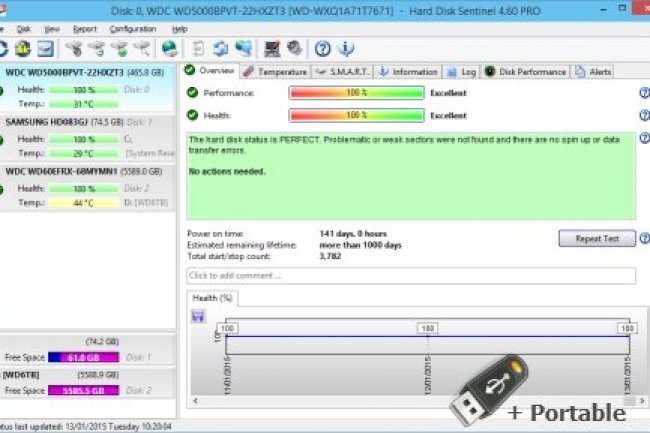Screen dimensions: 650x433
Task: Click the networked computers toolbar icon
Action: pos(244,49)
